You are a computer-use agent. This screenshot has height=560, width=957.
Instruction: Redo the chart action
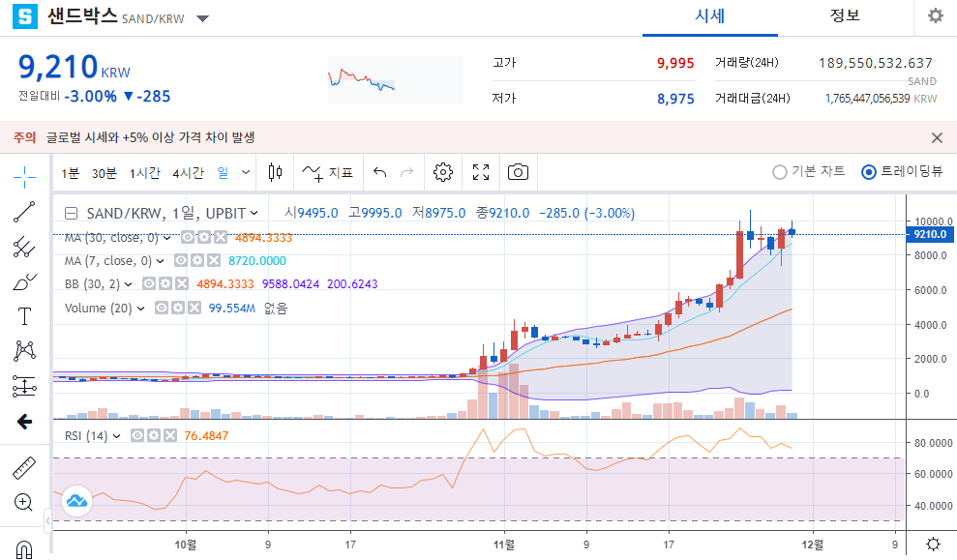point(406,172)
